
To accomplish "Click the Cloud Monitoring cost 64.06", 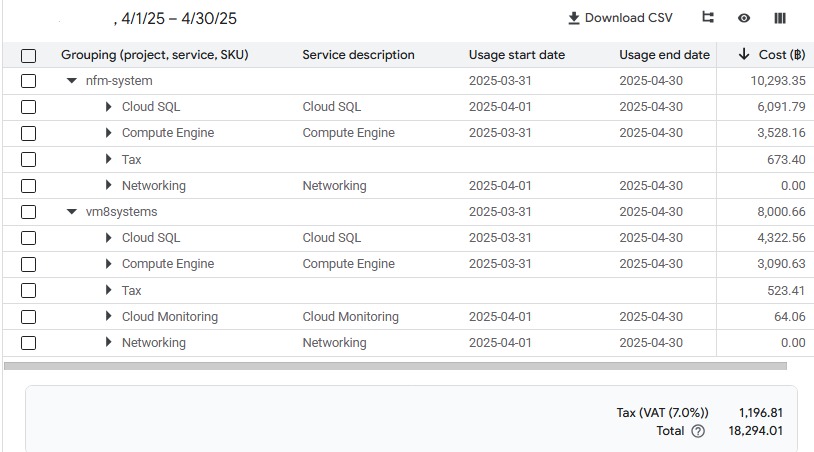I will pyautogui.click(x=790, y=317).
